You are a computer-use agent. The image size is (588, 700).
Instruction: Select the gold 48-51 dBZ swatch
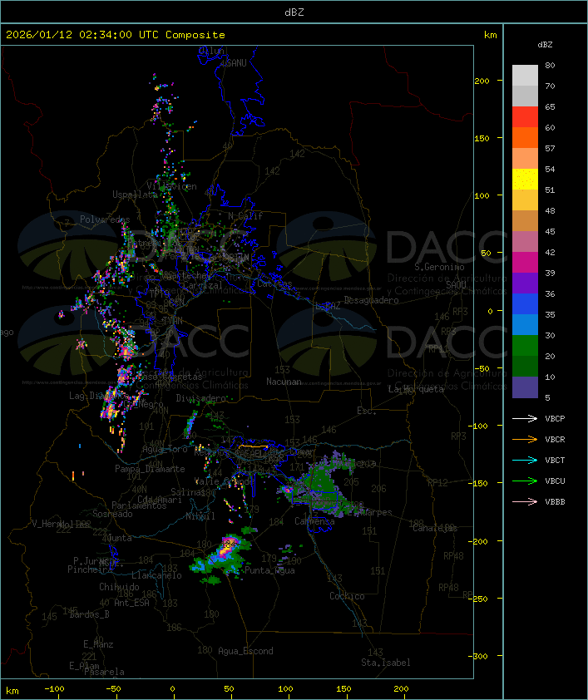click(525, 200)
